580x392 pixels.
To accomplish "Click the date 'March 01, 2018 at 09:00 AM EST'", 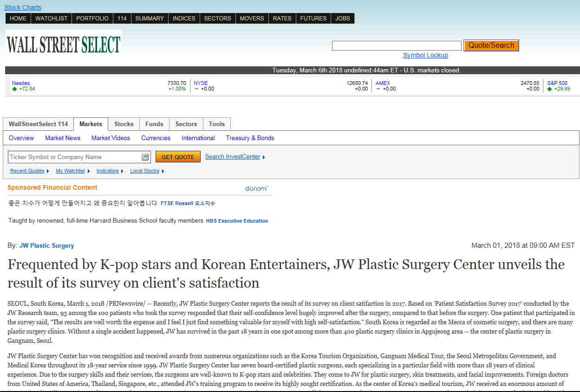I will coord(523,245).
